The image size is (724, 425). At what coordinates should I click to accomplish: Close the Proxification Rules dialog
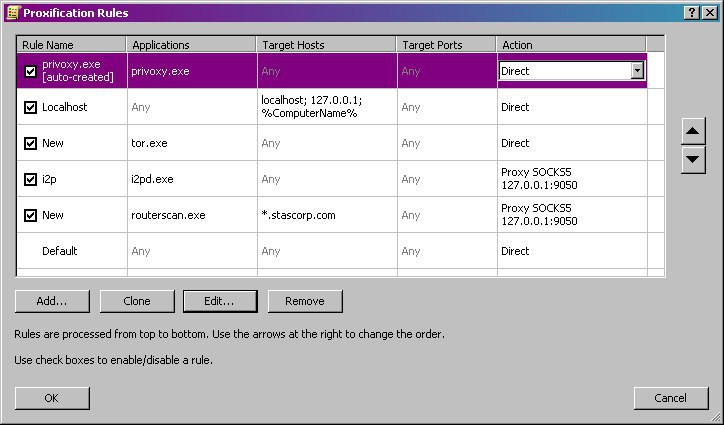point(709,13)
